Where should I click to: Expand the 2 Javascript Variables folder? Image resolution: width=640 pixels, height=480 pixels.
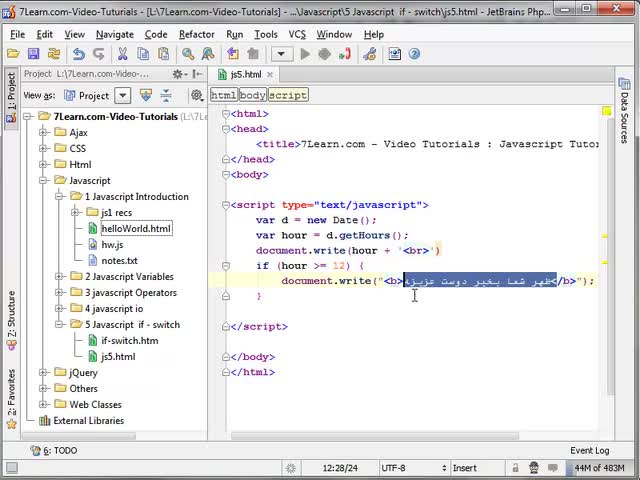pyautogui.click(x=59, y=276)
